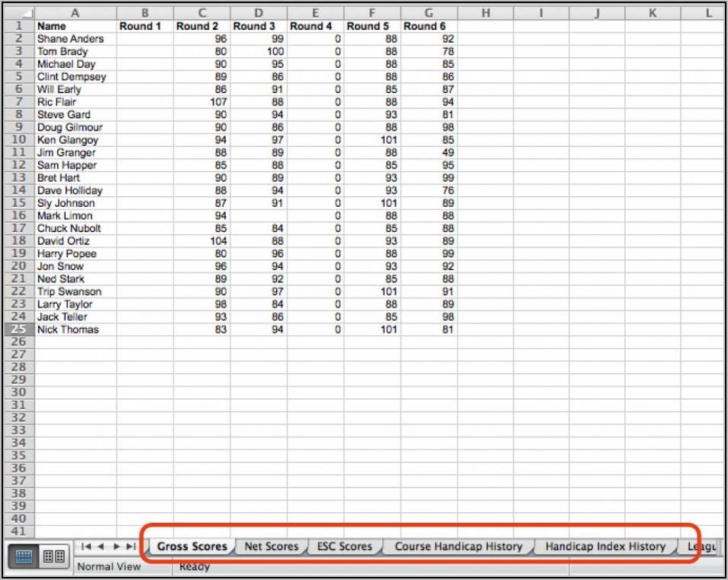This screenshot has height=580, width=728.
Task: Select the Dave Holliday cell
Action: click(76, 190)
